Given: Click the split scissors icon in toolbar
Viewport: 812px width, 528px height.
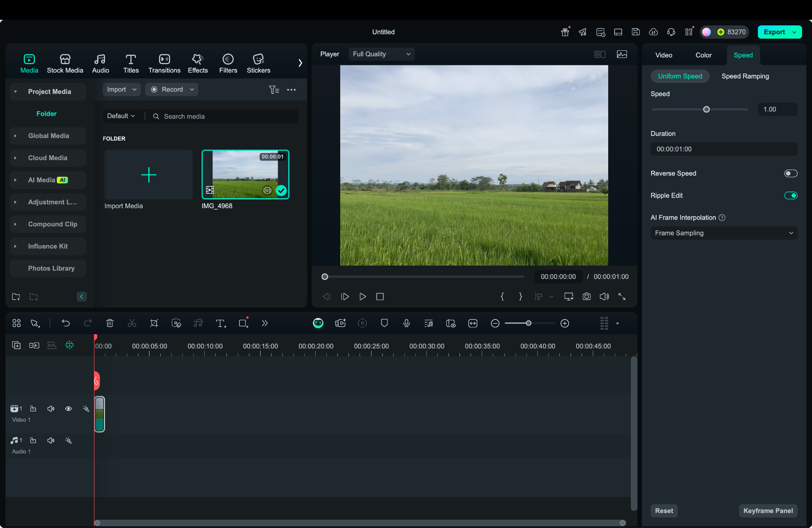Looking at the screenshot, I should coord(132,323).
